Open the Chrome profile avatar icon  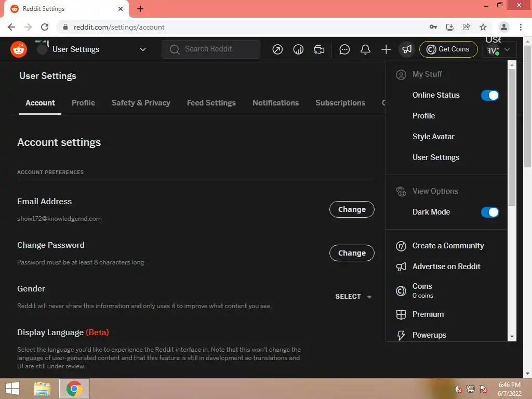tap(504, 27)
